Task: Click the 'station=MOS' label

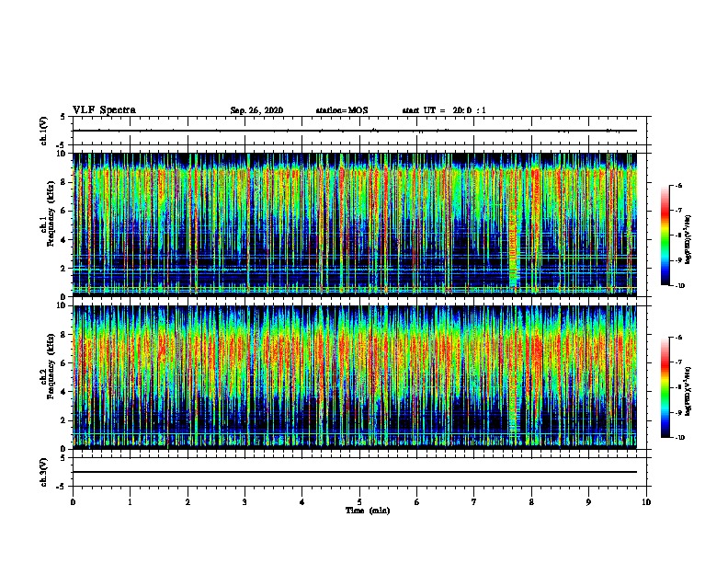Action: tap(342, 110)
